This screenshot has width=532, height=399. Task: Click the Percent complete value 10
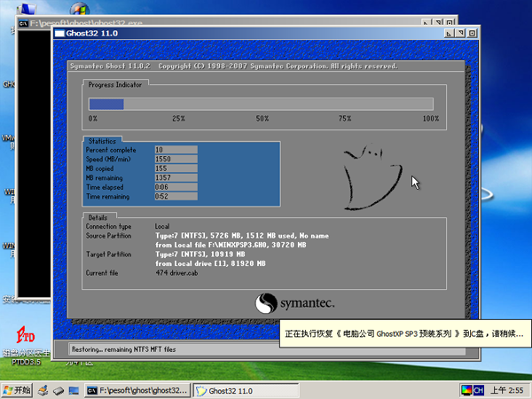tap(176, 150)
